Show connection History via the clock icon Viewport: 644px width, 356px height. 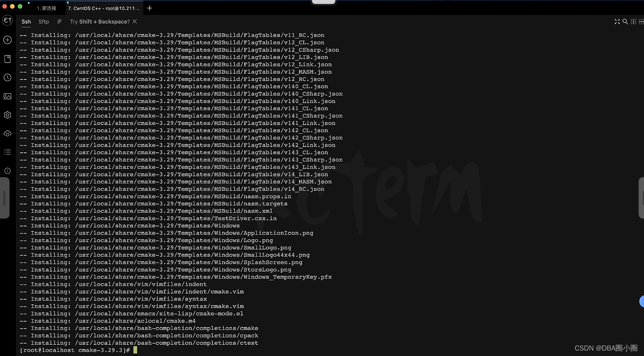(x=7, y=77)
